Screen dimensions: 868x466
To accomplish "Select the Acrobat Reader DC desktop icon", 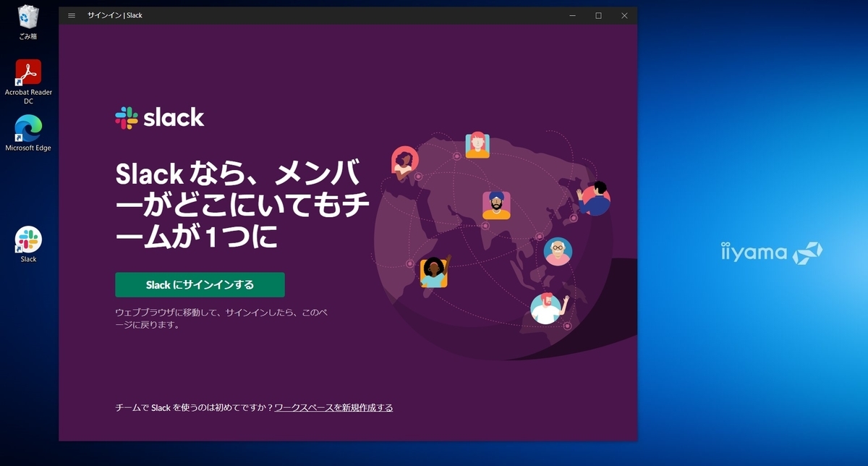I will pyautogui.click(x=28, y=82).
